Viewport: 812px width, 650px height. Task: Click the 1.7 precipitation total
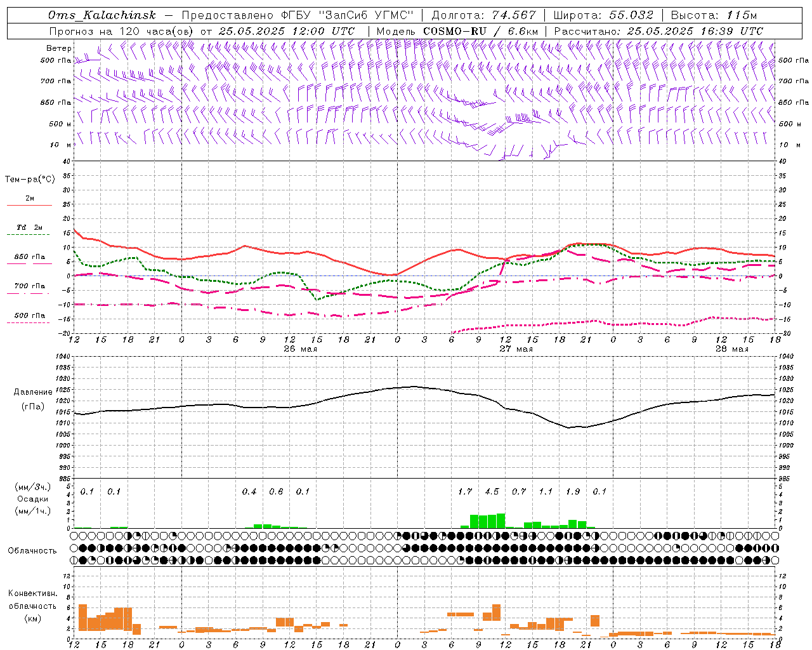click(x=465, y=491)
